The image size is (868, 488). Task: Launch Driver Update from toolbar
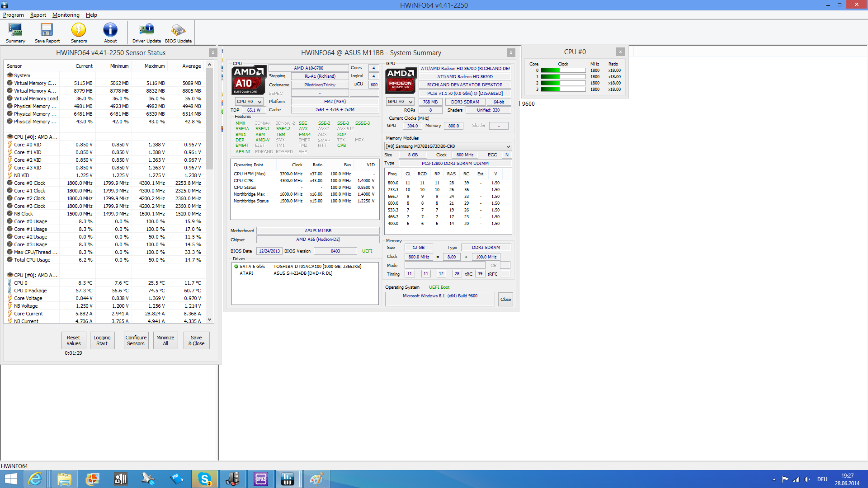click(146, 33)
